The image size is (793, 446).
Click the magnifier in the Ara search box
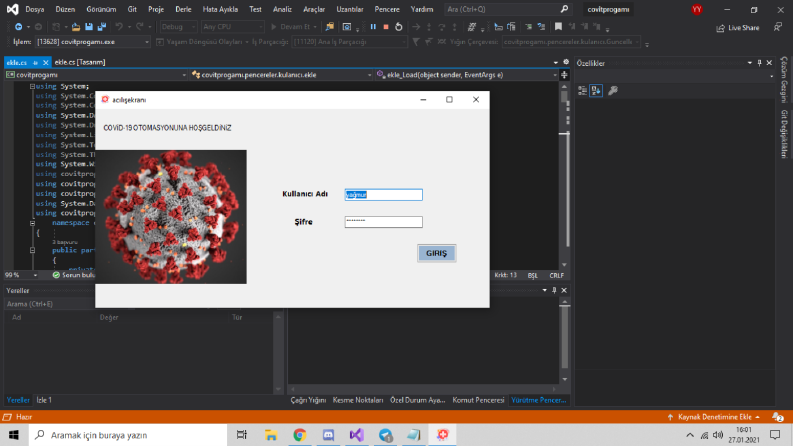(x=564, y=9)
